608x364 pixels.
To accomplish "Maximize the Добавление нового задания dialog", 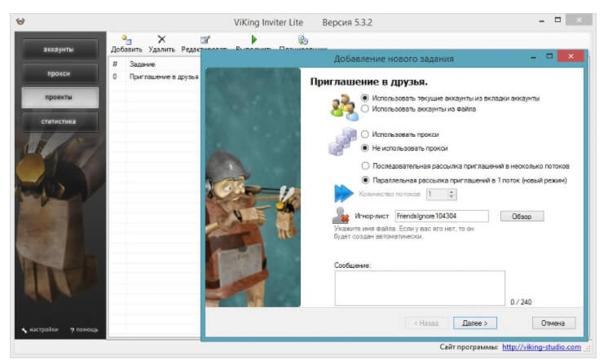I will pyautogui.click(x=549, y=56).
